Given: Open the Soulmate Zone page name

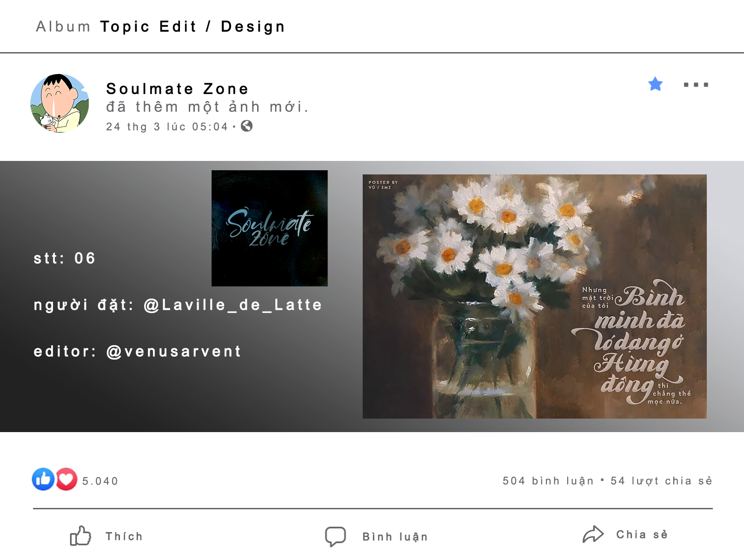Looking at the screenshot, I should (x=178, y=88).
